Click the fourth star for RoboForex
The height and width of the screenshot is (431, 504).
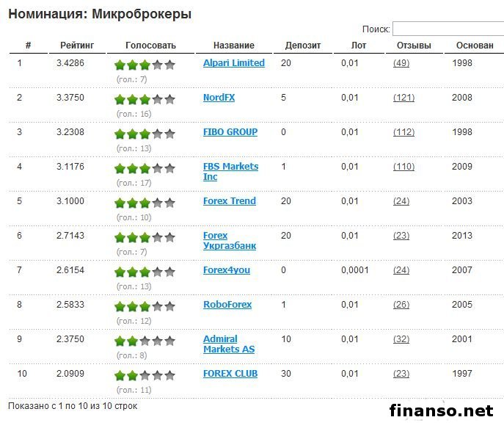(x=158, y=306)
